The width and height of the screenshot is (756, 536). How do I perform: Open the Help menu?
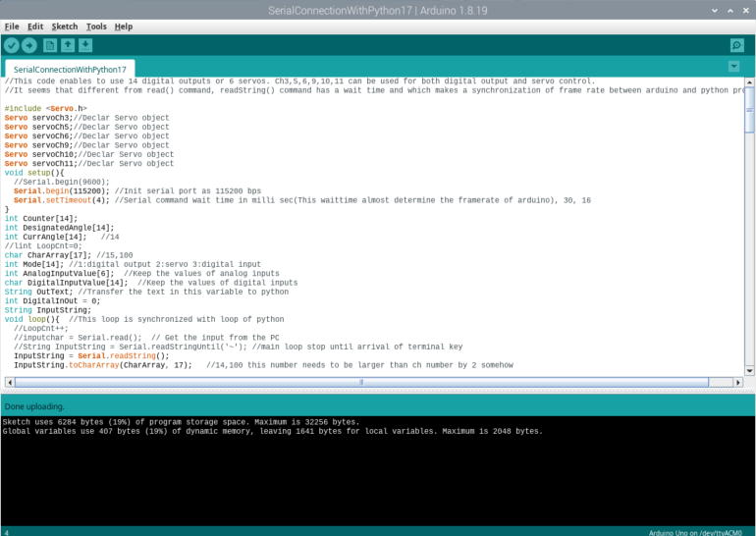pos(123,27)
